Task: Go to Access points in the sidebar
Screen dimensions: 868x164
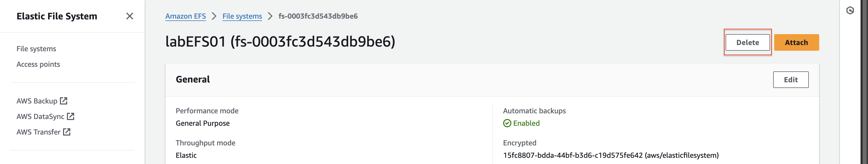Action: (38, 64)
